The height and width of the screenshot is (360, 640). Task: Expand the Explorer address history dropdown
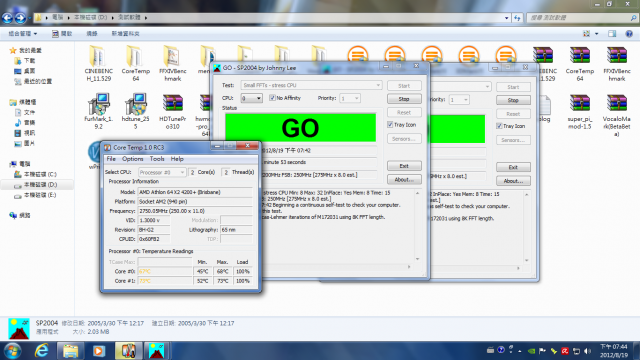pyautogui.click(x=507, y=18)
